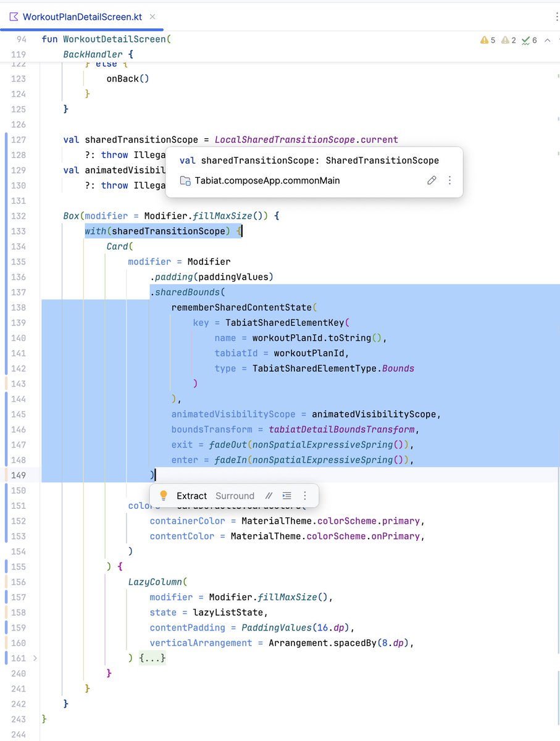Click fadeIn on line 148
Screen dimensions: 560x741
230,460
